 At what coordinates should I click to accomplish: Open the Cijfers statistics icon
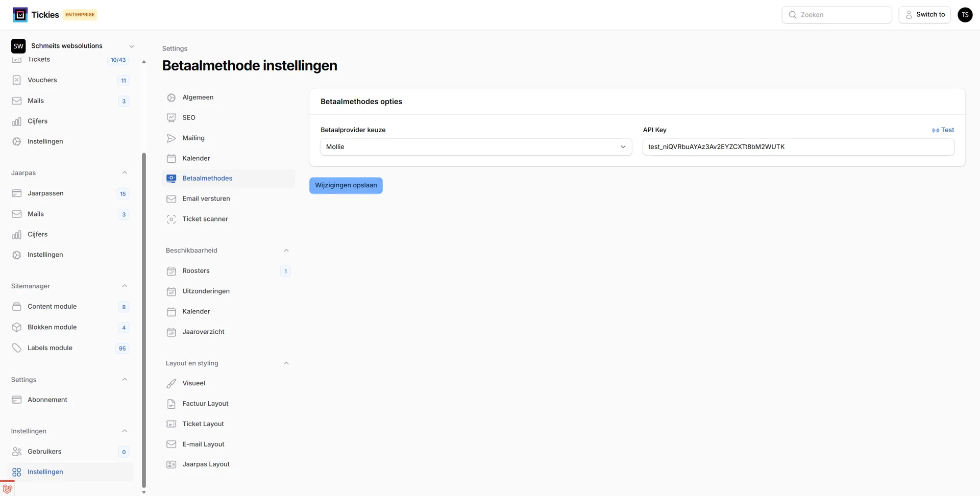click(17, 121)
